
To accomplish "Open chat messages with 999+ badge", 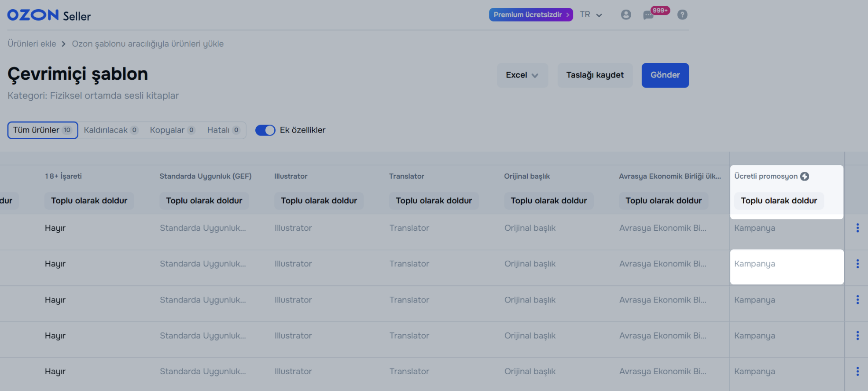I will [x=648, y=15].
